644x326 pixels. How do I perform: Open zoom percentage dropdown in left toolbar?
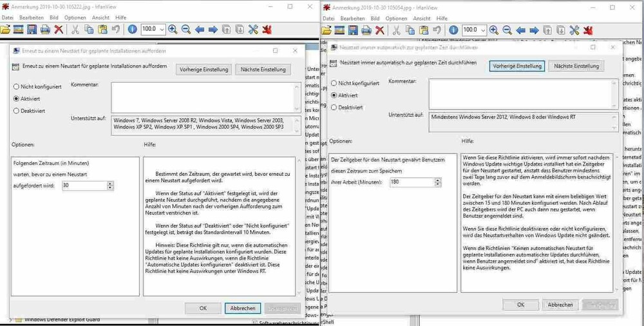point(161,30)
